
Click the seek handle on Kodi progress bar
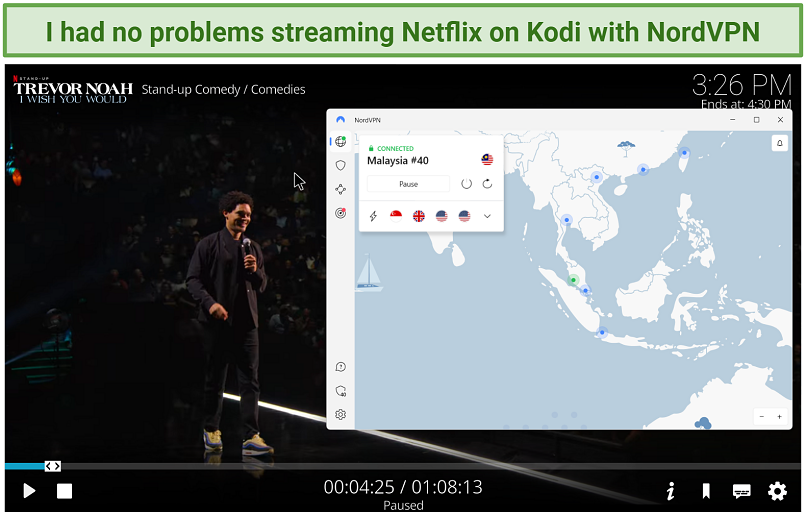(52, 466)
